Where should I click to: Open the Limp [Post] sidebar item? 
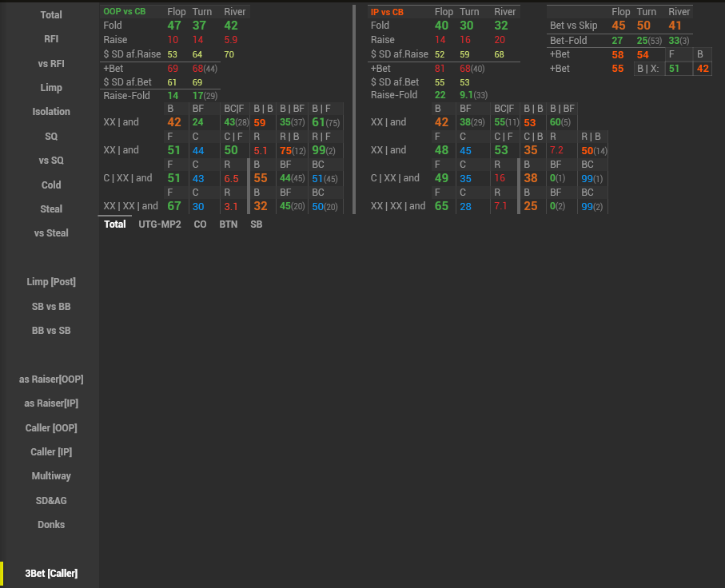[51, 282]
